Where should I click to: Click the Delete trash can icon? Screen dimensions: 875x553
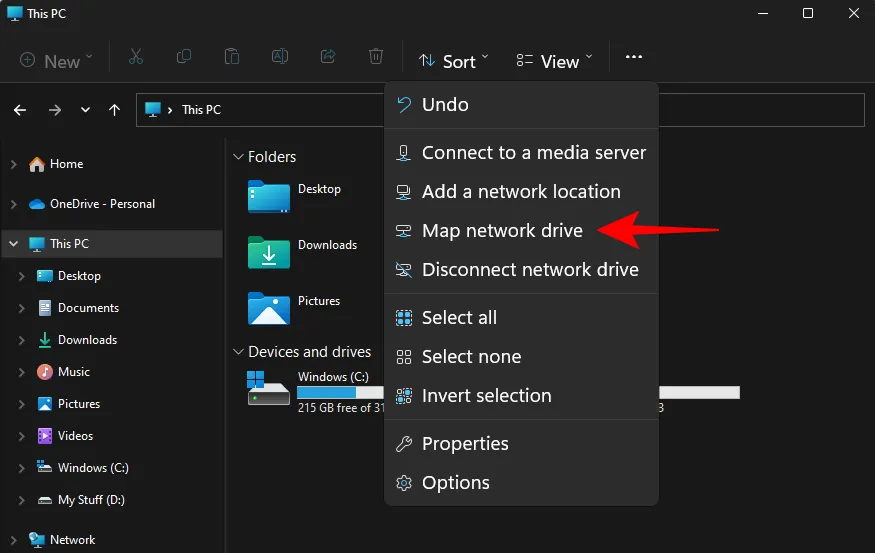click(376, 58)
